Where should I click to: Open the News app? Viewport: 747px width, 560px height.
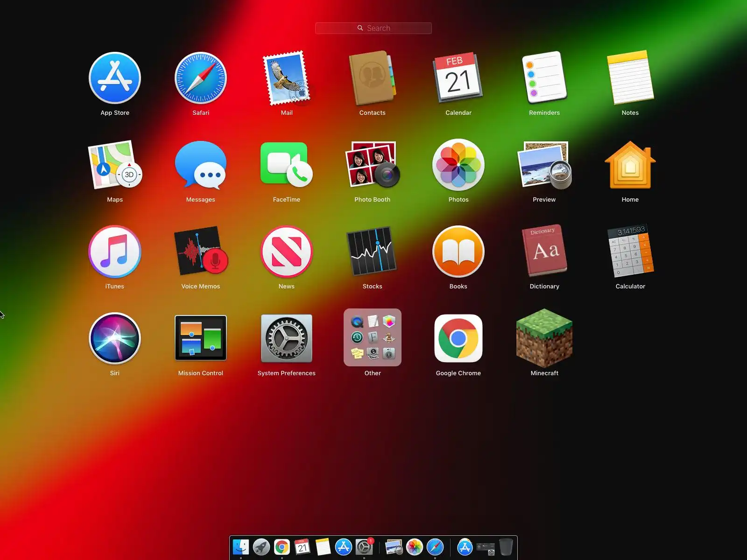287,251
